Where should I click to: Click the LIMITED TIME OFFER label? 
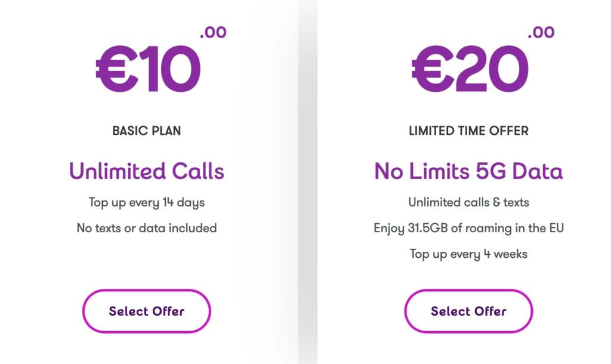click(468, 131)
